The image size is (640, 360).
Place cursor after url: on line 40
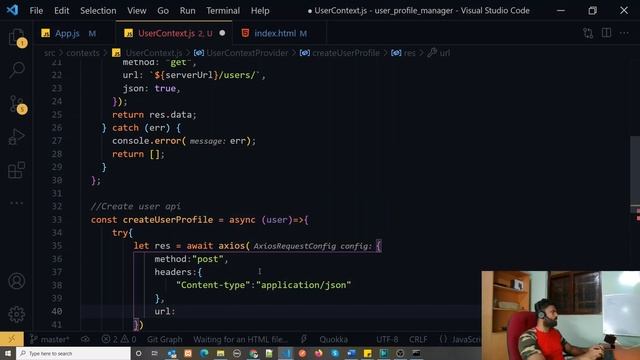(176, 311)
